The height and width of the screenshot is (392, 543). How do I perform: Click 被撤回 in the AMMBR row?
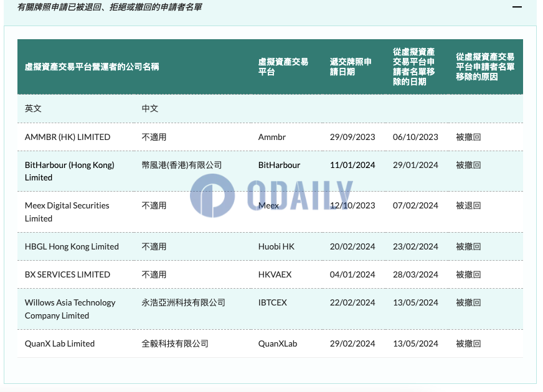tap(468, 137)
